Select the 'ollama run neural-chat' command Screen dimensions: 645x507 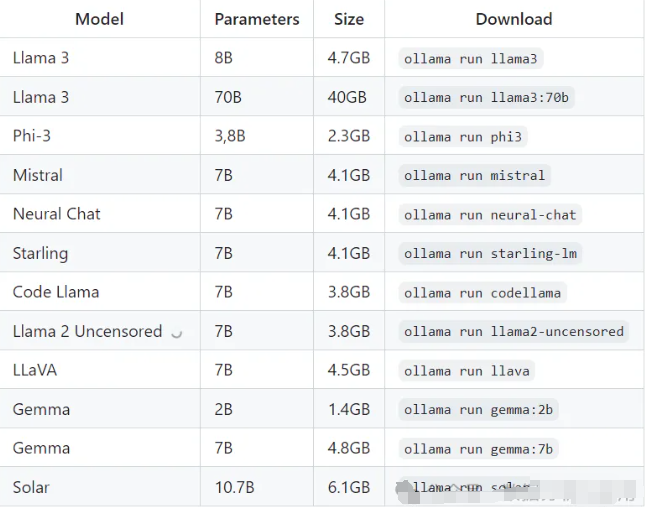click(x=490, y=215)
